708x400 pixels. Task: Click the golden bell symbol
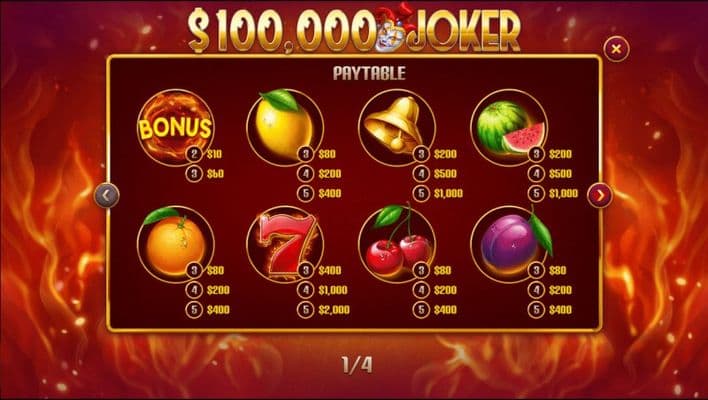(396, 126)
